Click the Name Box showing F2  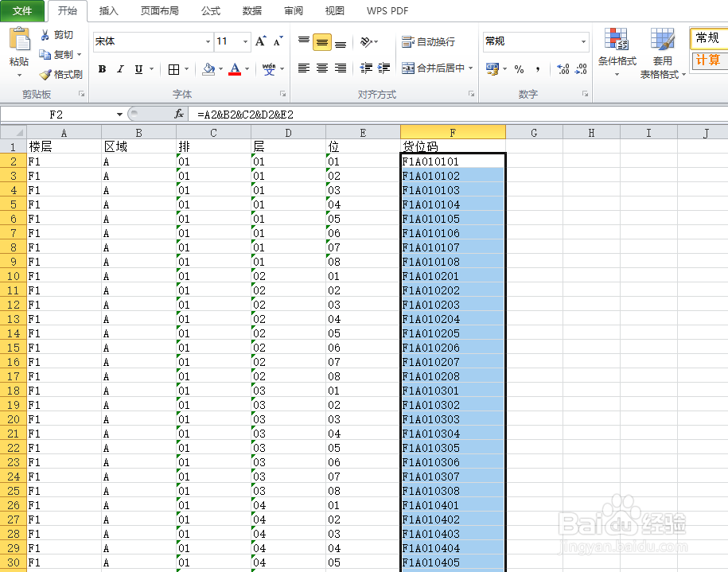(x=56, y=115)
